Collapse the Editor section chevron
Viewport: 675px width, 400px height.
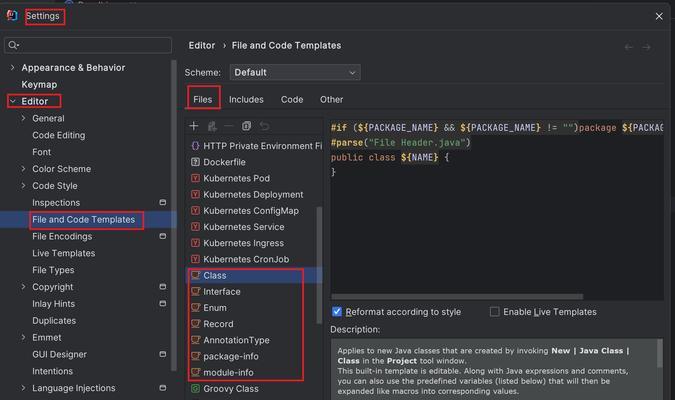click(x=12, y=101)
